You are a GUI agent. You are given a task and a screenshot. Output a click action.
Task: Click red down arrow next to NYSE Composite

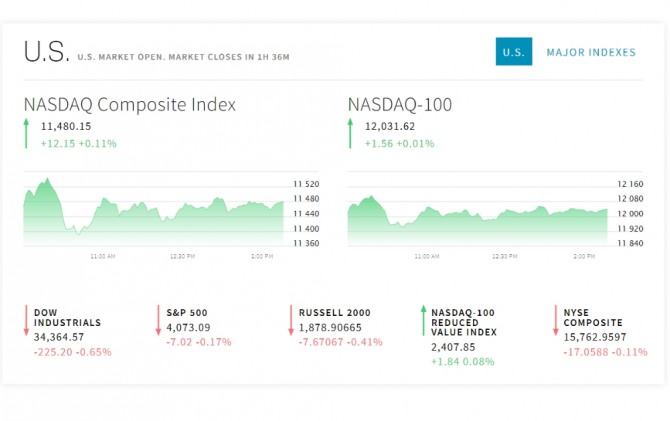tap(556, 320)
